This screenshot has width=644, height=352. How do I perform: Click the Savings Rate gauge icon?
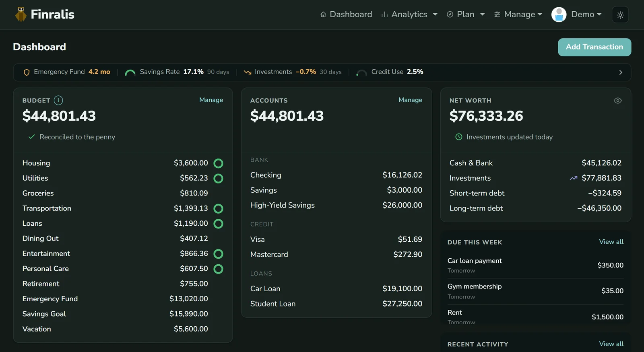(x=130, y=72)
